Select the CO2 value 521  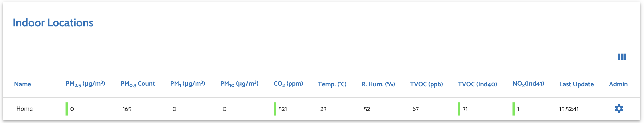[x=283, y=109]
